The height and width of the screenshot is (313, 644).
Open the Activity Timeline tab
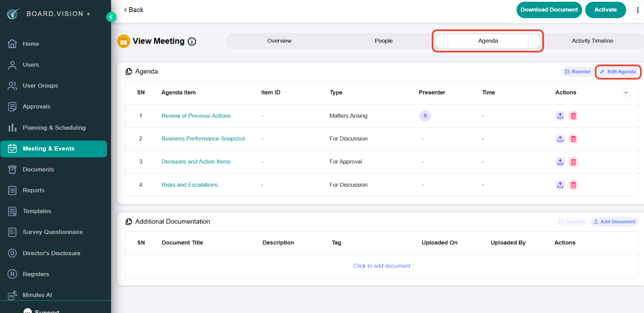tap(592, 41)
